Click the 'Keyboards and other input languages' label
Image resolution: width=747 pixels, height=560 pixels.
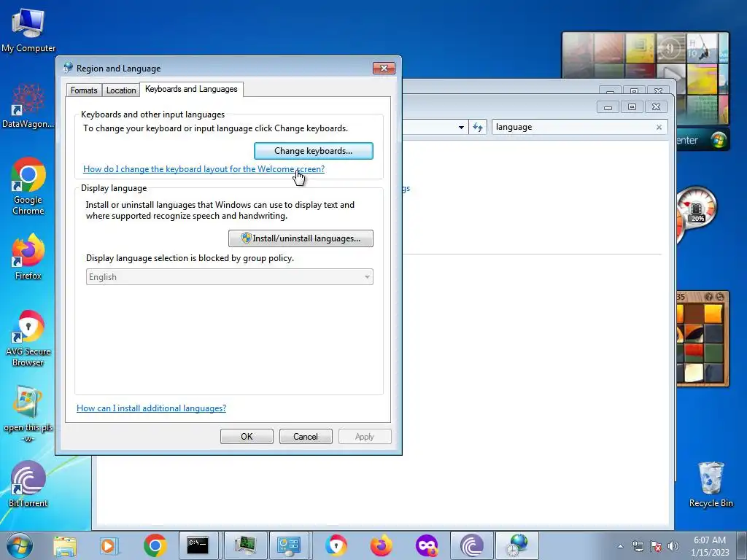tap(153, 114)
